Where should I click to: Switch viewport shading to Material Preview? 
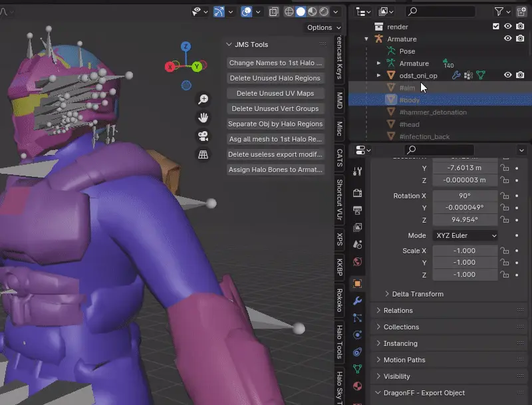[x=312, y=11]
